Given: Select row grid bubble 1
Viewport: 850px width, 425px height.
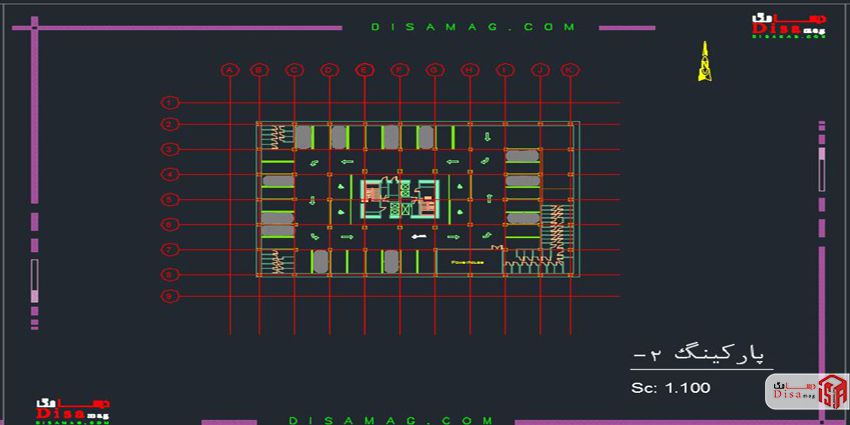Looking at the screenshot, I should click(x=171, y=102).
